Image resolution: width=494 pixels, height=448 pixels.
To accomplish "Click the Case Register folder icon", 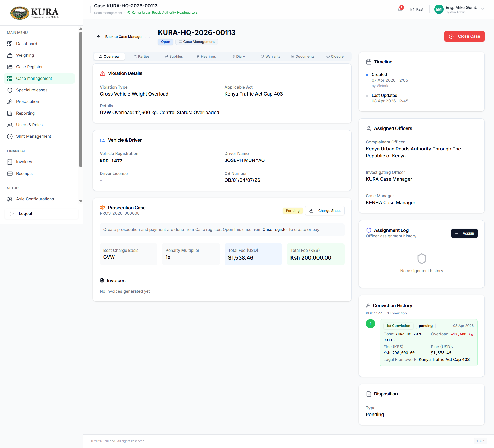I will click(10, 67).
